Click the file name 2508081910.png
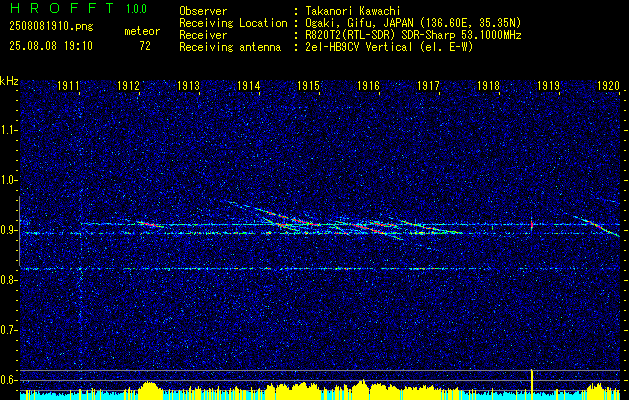Image resolution: width=629 pixels, height=400 pixels. pos(51,27)
